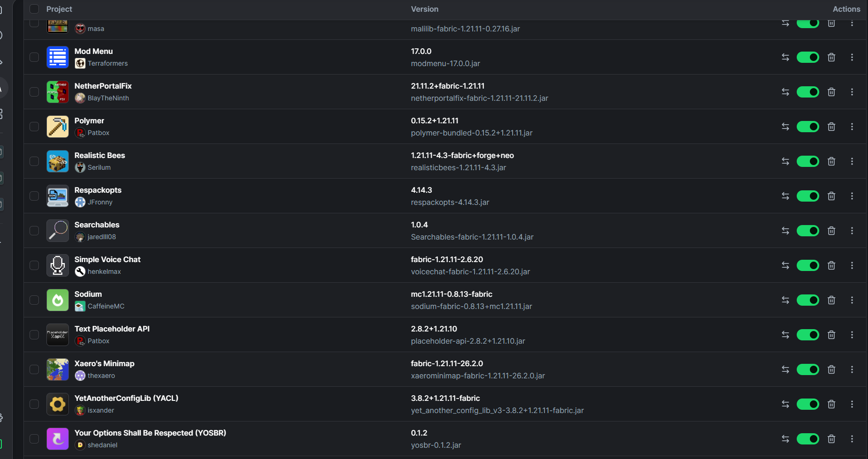Delete the Sodium mod

pyautogui.click(x=831, y=300)
